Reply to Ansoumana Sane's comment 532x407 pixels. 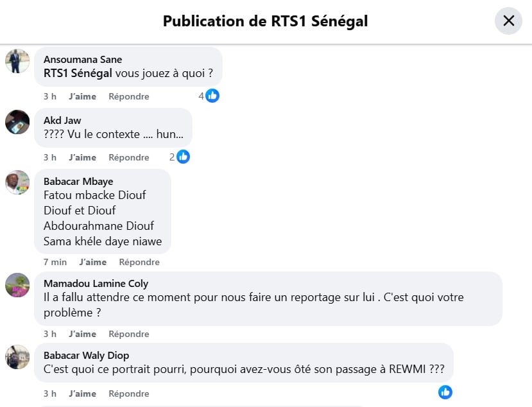tap(128, 96)
